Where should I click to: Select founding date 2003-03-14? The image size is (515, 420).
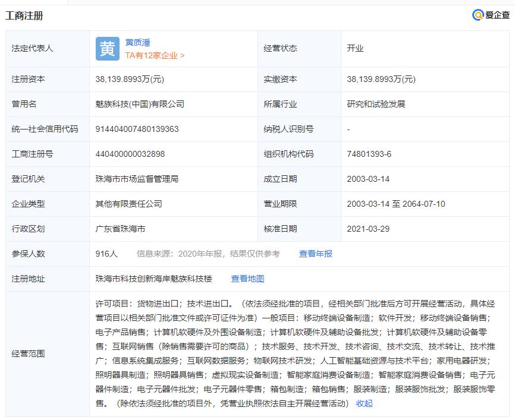368,179
